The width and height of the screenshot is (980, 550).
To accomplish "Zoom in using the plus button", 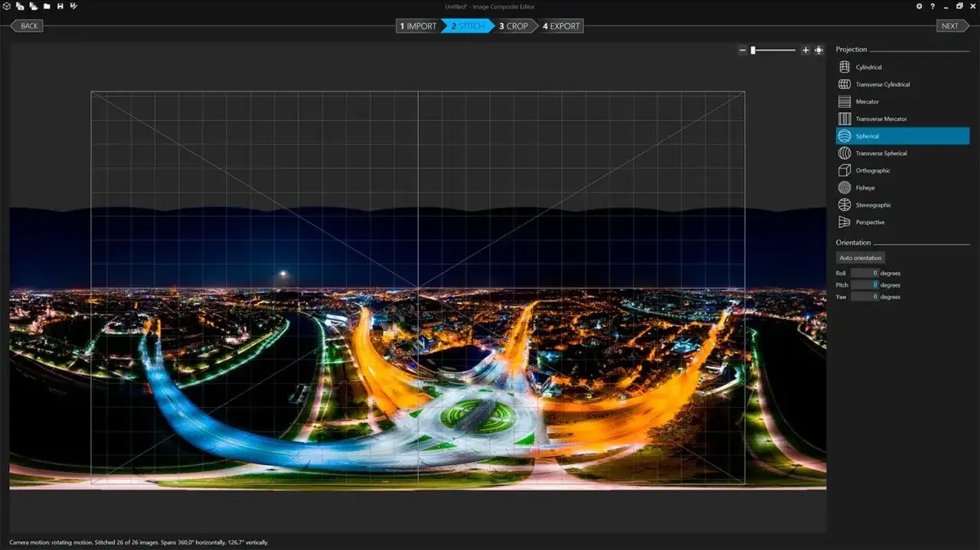I will (805, 50).
